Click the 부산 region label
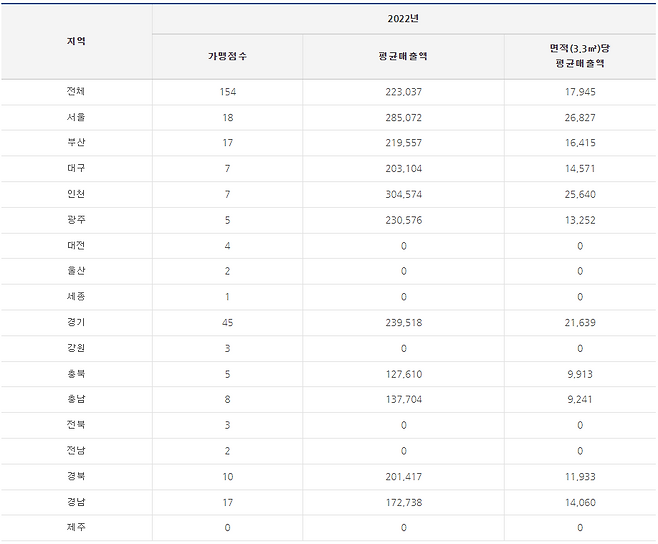The image size is (658, 544). (76, 144)
